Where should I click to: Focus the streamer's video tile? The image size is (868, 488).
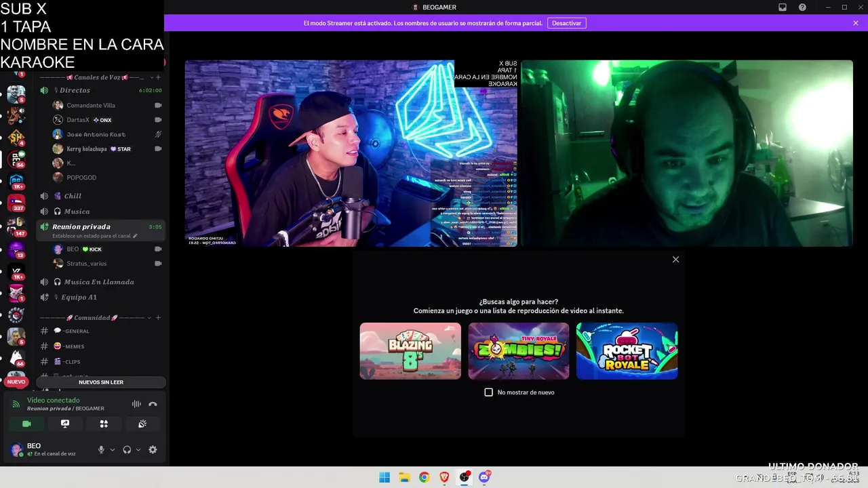point(351,153)
